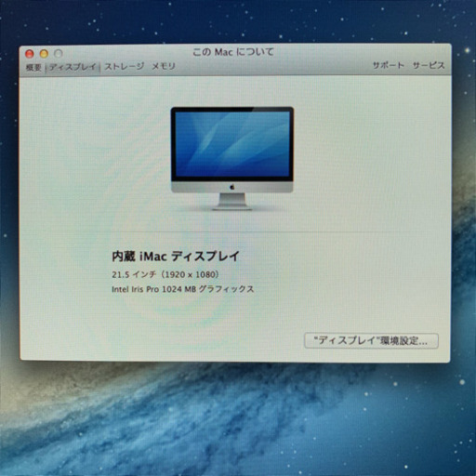
Task: Click the greyed-out zoom window button
Action: click(59, 54)
